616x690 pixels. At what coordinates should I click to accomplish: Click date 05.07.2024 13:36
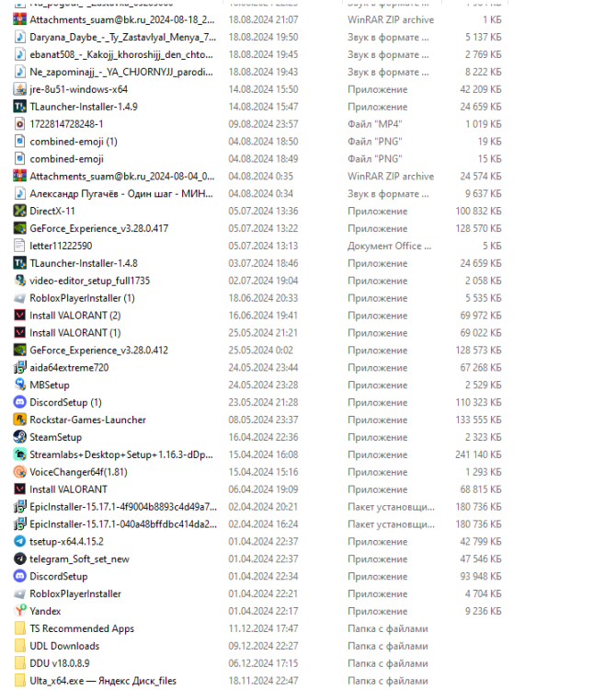point(263,211)
